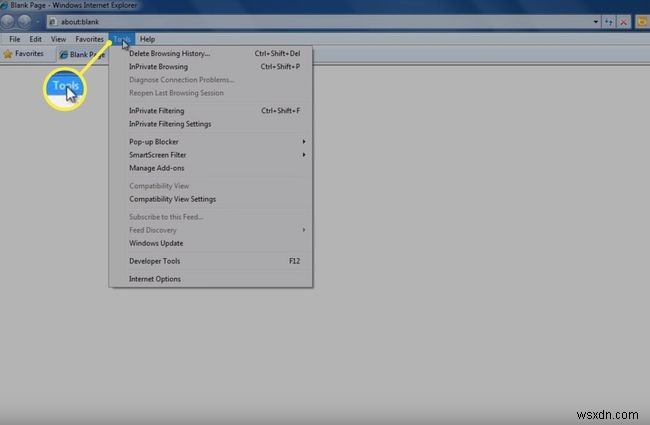
Task: Open InPrivate Filtering Settings
Action: click(211, 124)
